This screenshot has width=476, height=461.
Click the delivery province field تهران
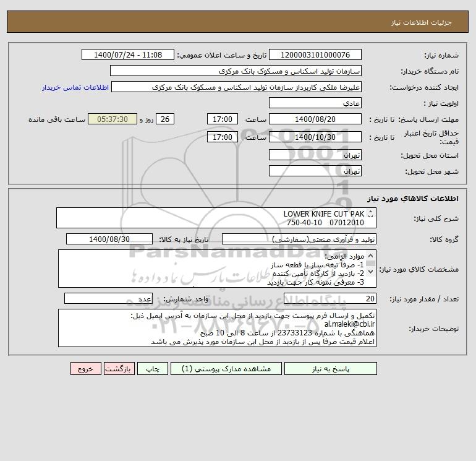tap(315, 155)
